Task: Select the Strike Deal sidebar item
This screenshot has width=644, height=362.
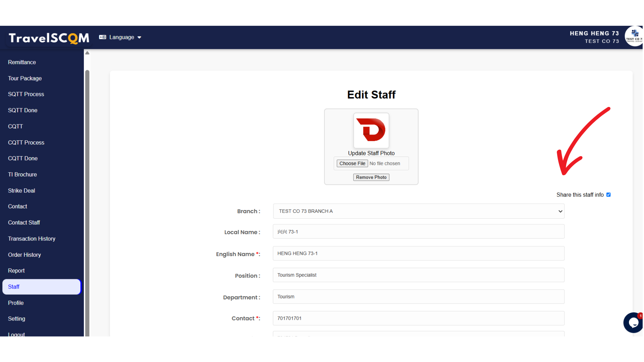Action: pyautogui.click(x=21, y=191)
